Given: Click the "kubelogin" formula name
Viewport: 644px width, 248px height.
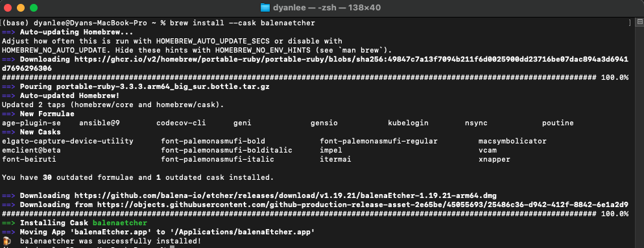Looking at the screenshot, I should [408, 123].
